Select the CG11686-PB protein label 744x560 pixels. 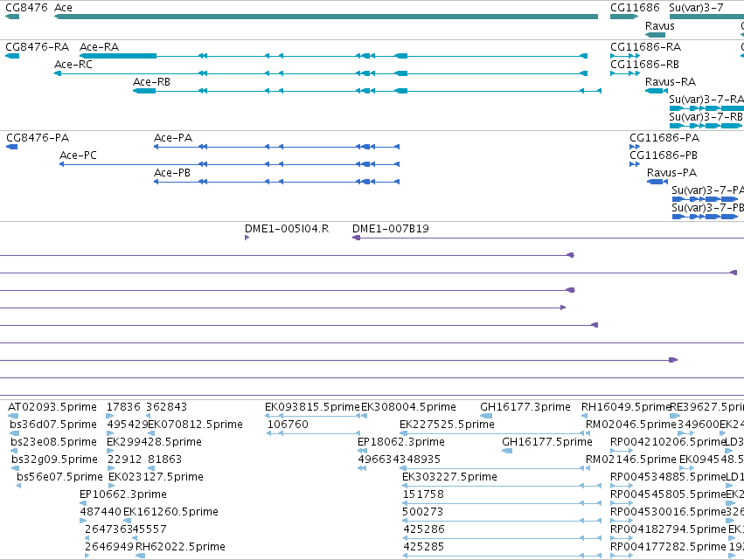coord(664,156)
